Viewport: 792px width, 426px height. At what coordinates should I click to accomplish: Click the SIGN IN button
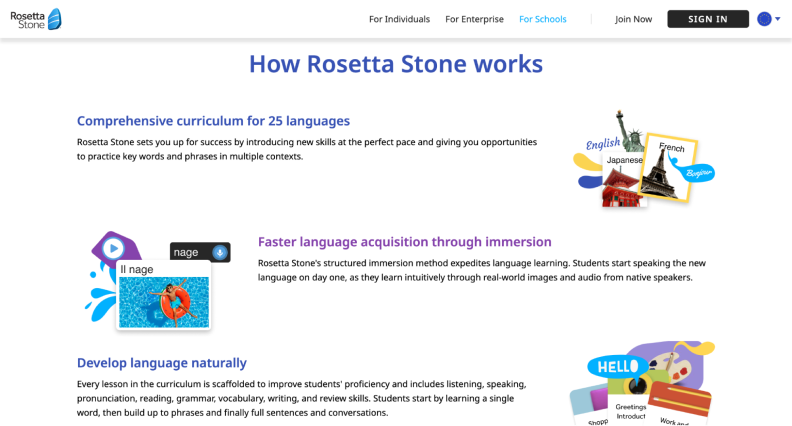(708, 19)
